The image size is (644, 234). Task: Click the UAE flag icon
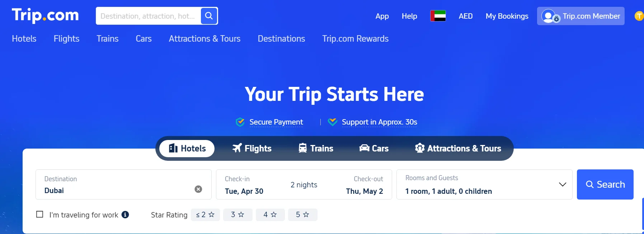438,16
